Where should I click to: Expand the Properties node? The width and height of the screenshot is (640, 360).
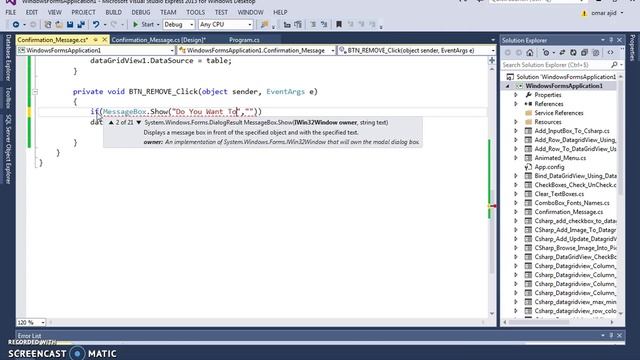(516, 95)
